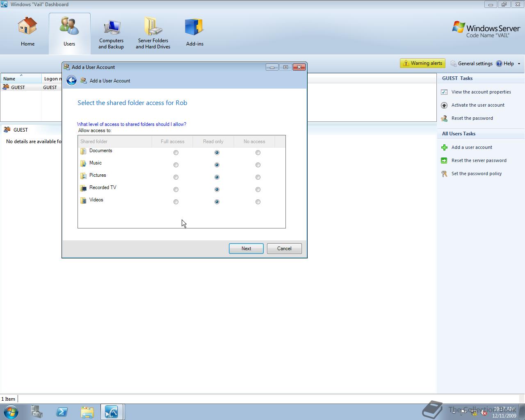Image resolution: width=525 pixels, height=420 pixels.
Task: Select Read only for Recorded TV
Action: tap(217, 189)
